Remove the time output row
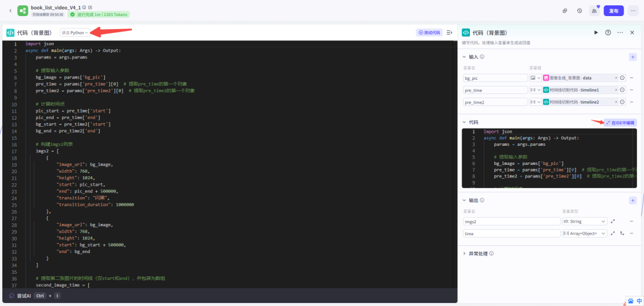Screen dimensions: 644x306 (x=631, y=233)
